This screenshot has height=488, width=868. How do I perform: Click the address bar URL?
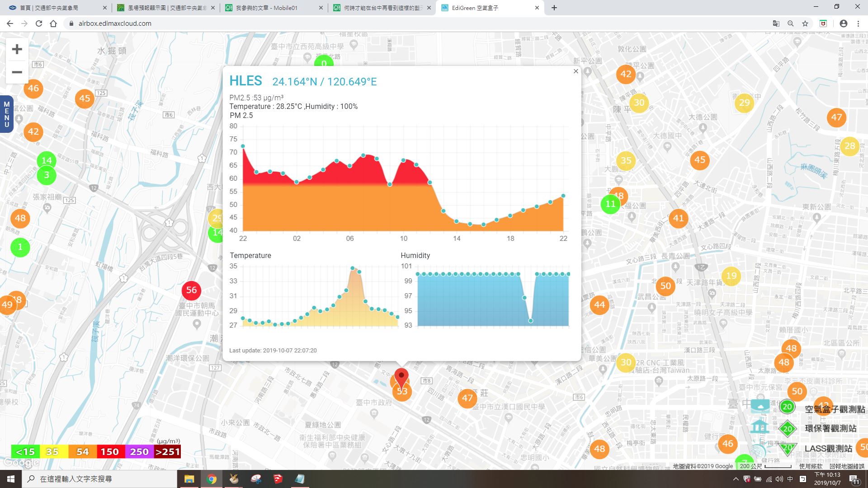click(x=115, y=23)
